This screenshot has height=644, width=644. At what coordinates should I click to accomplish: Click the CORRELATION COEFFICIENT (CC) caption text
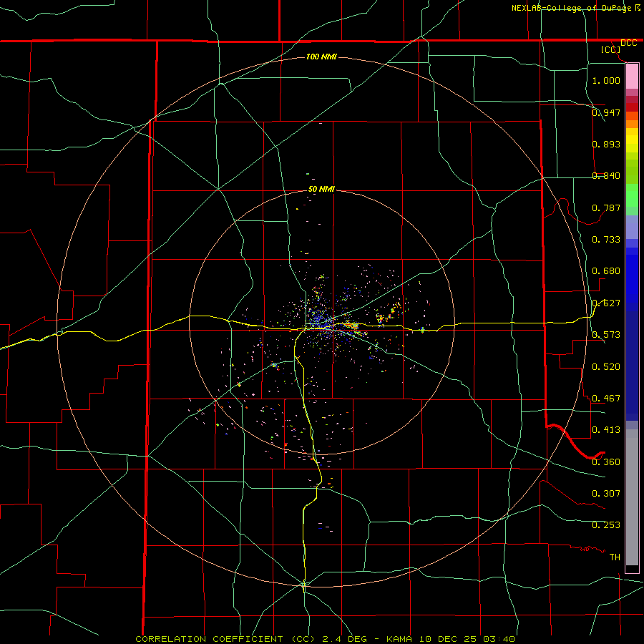pos(225,639)
